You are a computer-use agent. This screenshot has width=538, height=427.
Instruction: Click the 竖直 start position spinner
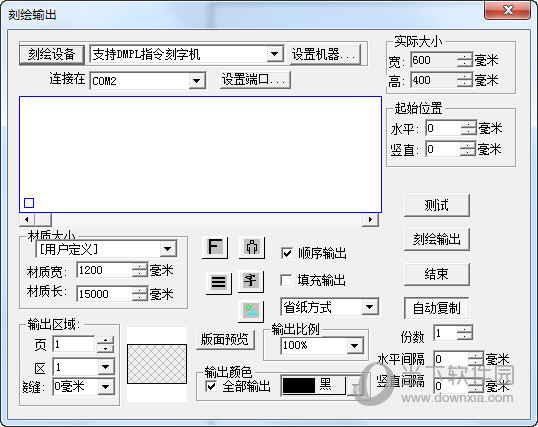(x=469, y=149)
